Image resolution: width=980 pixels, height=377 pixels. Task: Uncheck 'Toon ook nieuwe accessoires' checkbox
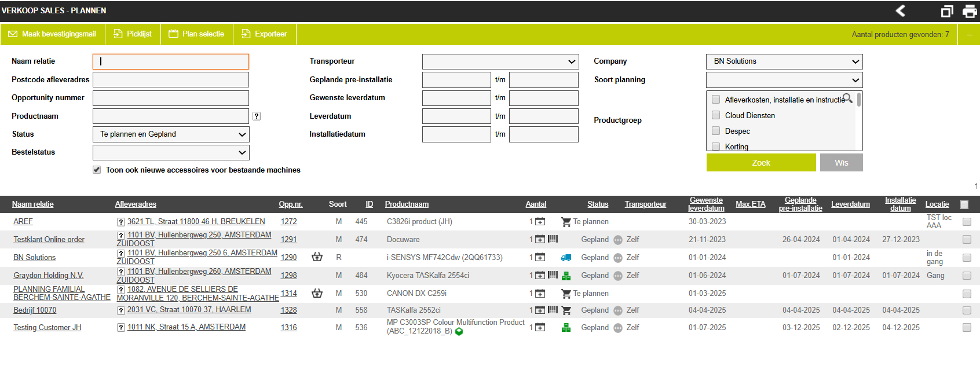tap(97, 170)
